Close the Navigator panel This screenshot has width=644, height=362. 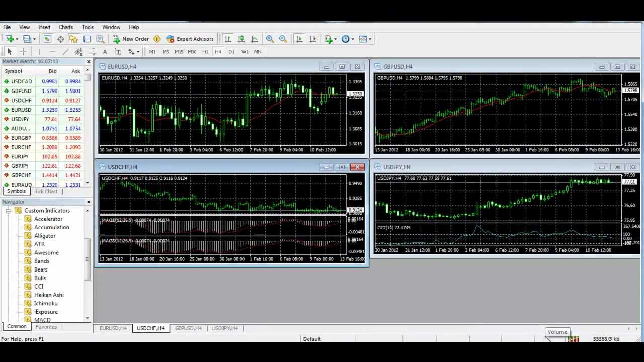tap(89, 202)
